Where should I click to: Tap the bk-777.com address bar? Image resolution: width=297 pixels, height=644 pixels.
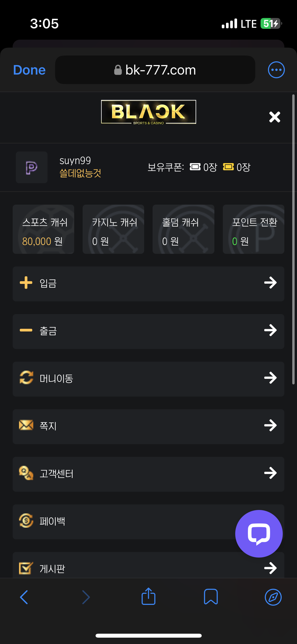point(155,70)
